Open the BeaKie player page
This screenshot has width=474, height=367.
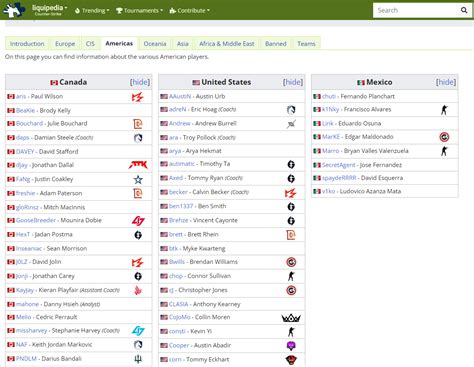click(25, 110)
